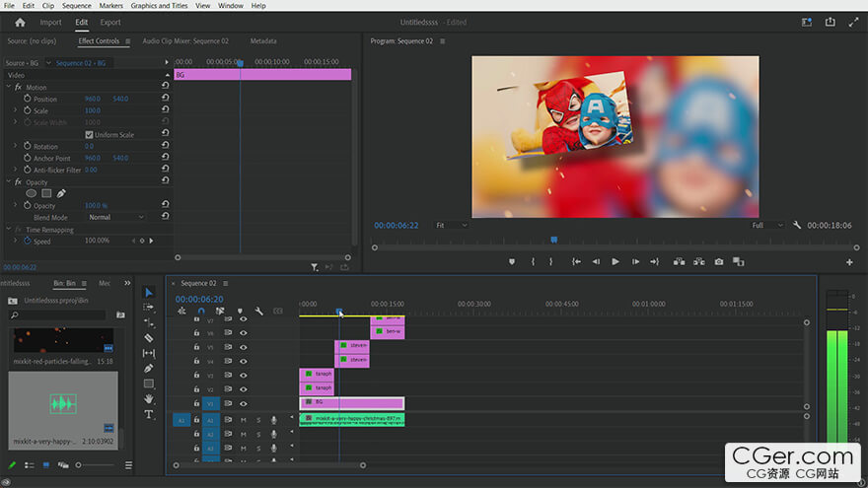This screenshot has width=868, height=488.
Task: Select the Rectangle tool
Action: coord(148,383)
